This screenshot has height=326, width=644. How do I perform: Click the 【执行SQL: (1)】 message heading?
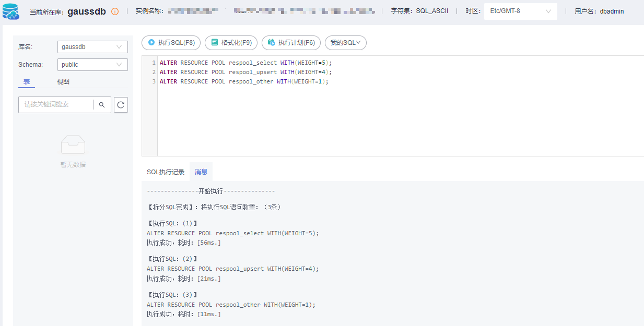[172, 223]
